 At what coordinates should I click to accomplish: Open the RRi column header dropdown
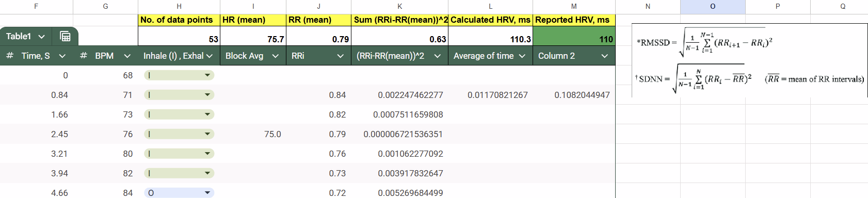click(x=341, y=56)
